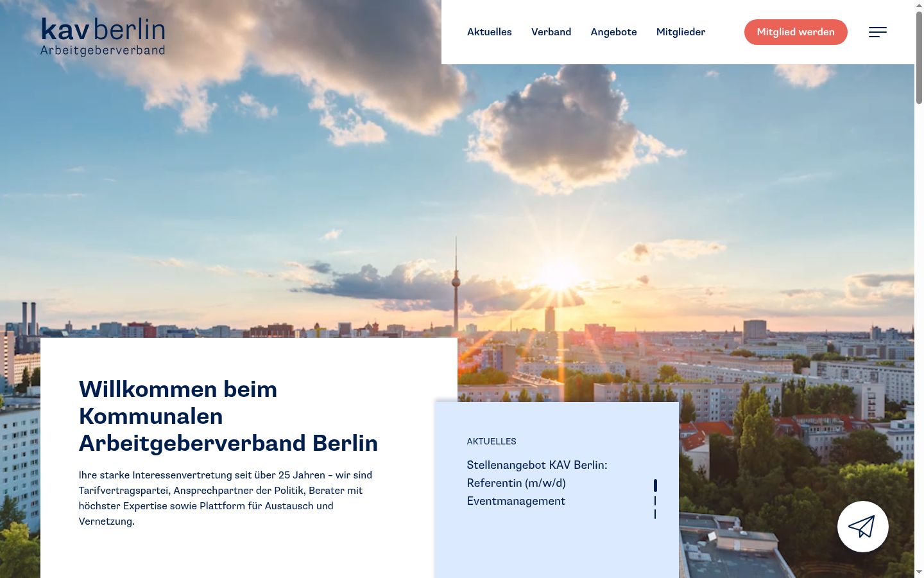This screenshot has height=578, width=924.
Task: Open the Angebote menu item
Action: tap(613, 32)
